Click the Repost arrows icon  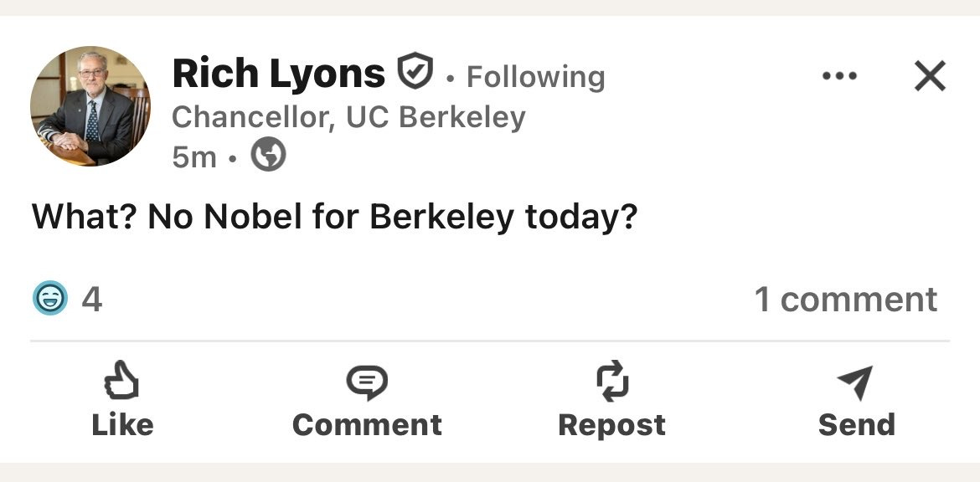point(611,382)
